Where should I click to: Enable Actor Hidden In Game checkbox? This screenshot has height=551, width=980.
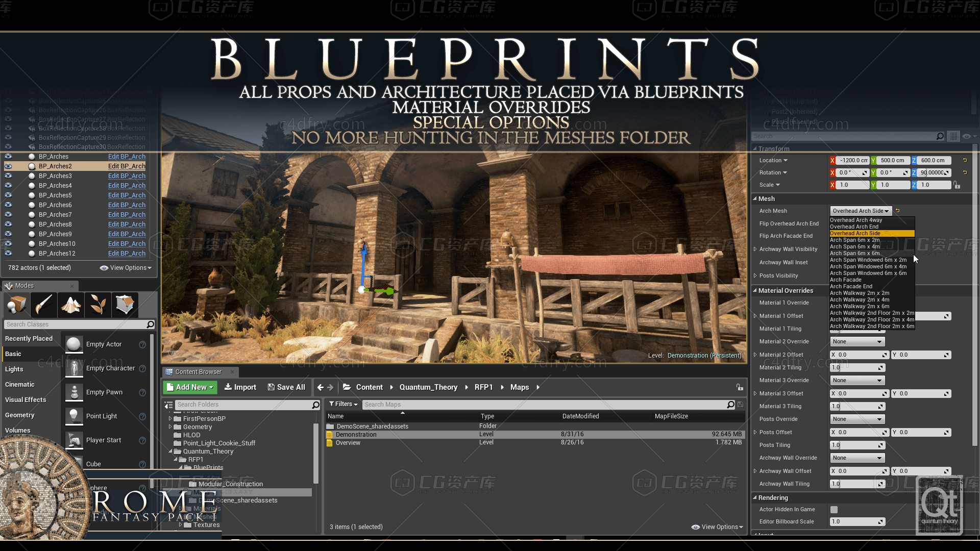pos(834,510)
